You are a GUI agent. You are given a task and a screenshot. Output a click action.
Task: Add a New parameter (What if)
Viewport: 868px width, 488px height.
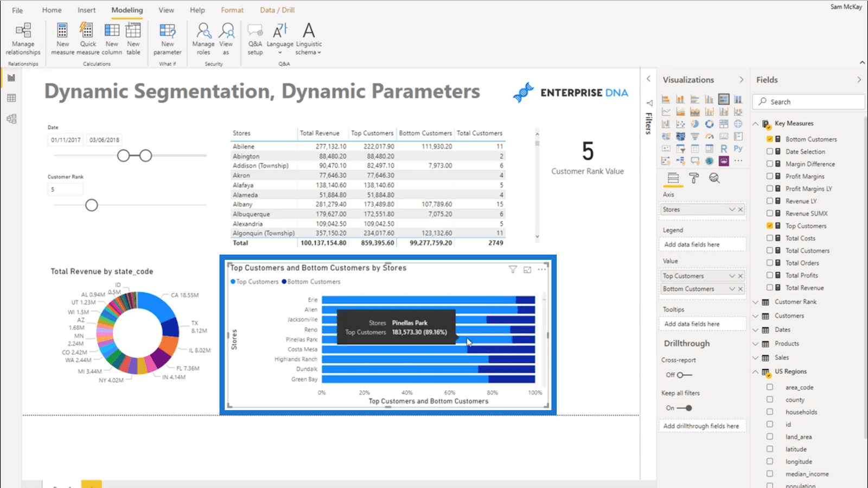click(168, 38)
